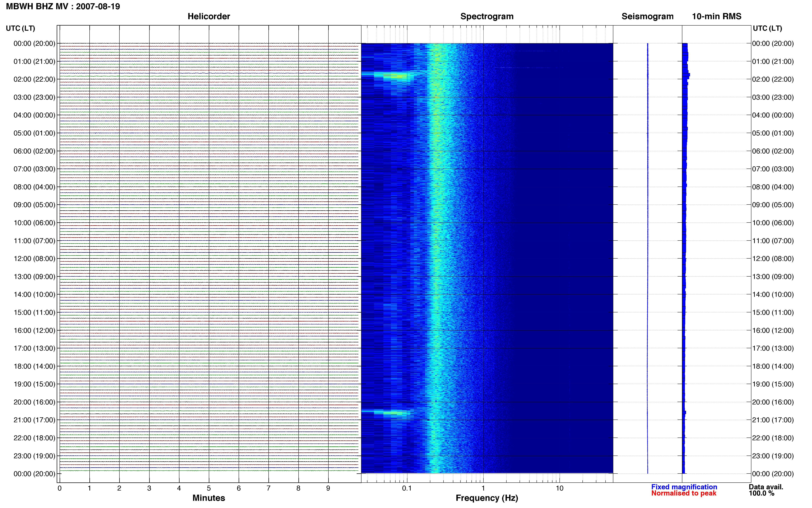This screenshot has width=812, height=508.
Task: Select the blue 'Fixed magnification' legend text
Action: pyautogui.click(x=684, y=487)
